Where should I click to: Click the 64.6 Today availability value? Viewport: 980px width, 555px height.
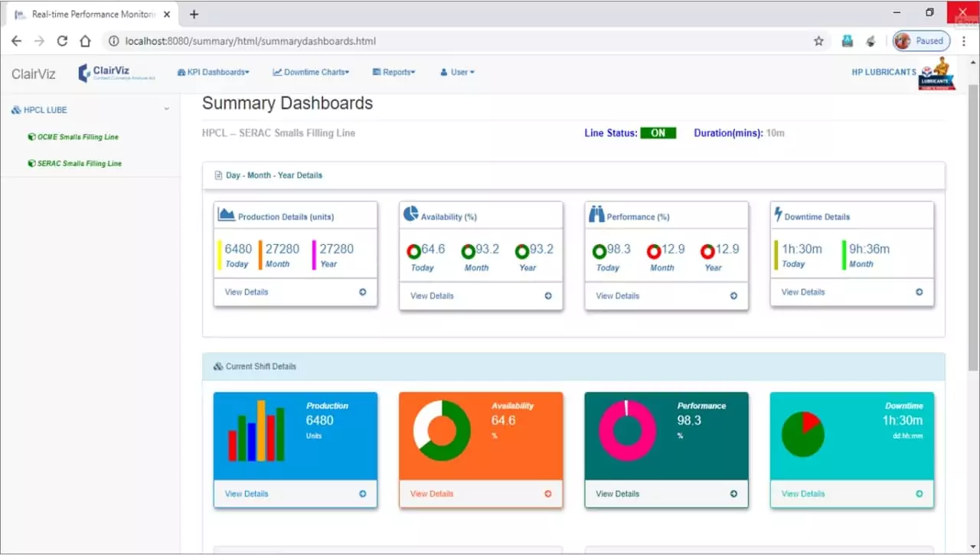point(433,249)
